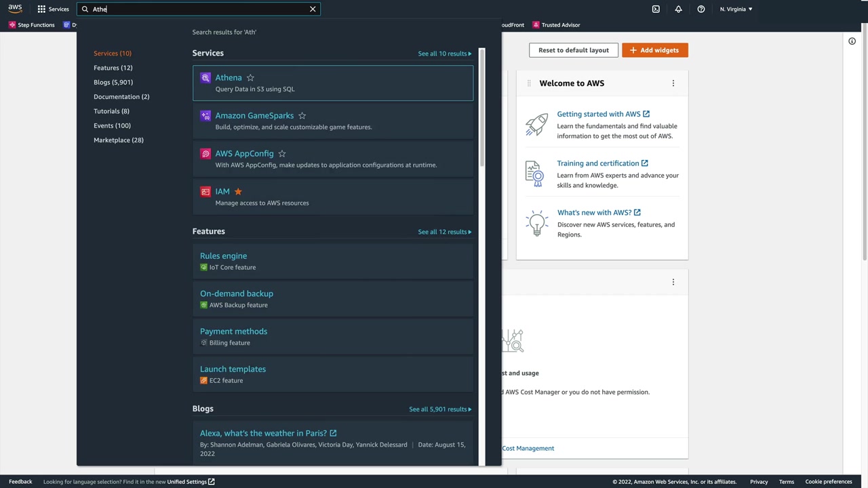Click the Add widgets button

(x=655, y=50)
